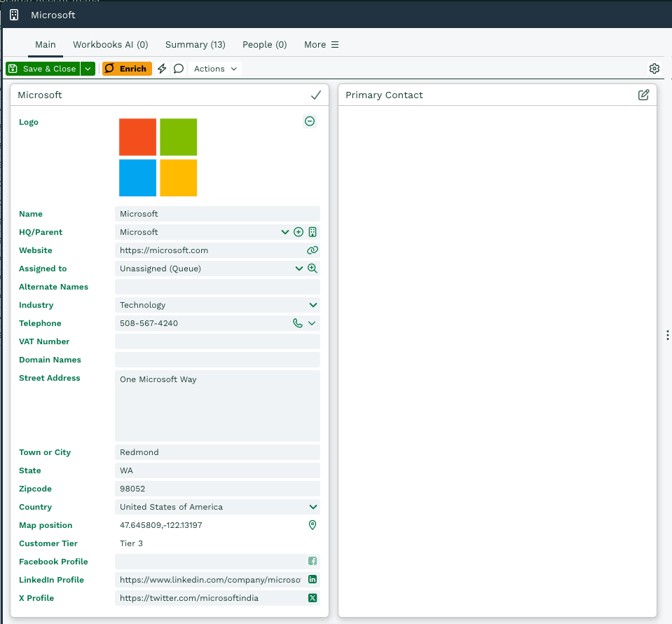
Task: Open the settings gear icon
Action: point(654,69)
